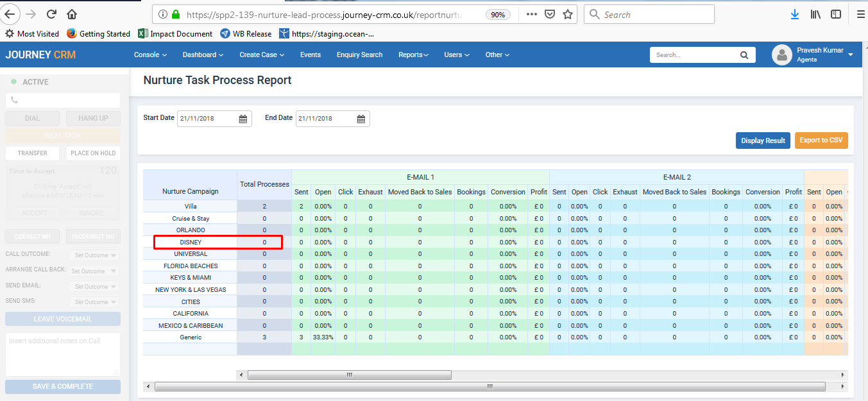Open Pravesh Kumar account dropdown arrow
This screenshot has height=401, width=868.
[851, 55]
